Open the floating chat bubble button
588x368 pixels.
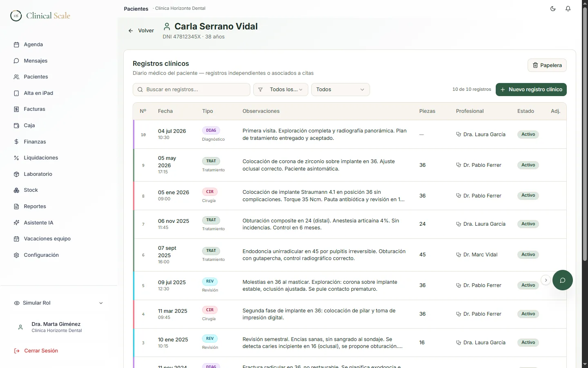[563, 280]
